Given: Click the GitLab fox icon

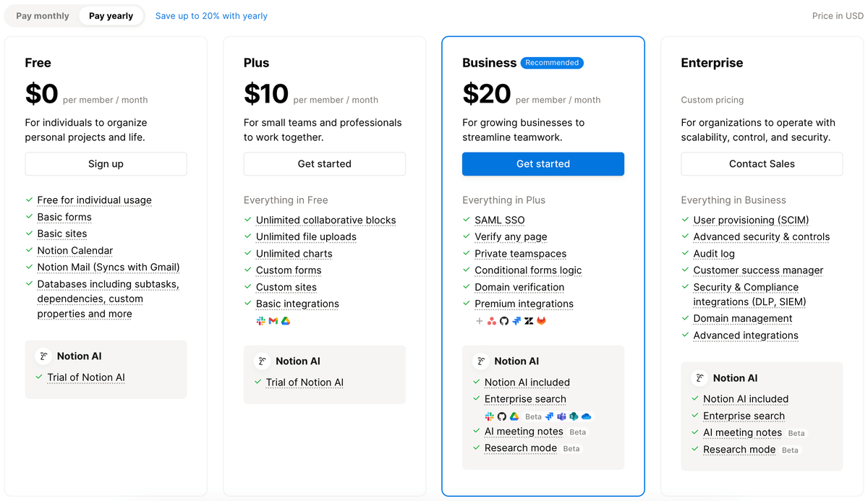Looking at the screenshot, I should [541, 321].
